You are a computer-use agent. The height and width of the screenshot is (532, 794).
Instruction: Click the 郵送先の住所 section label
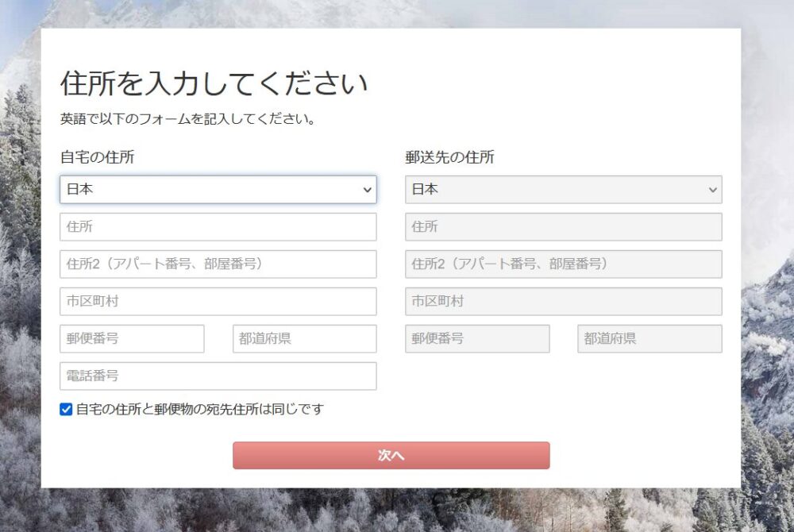pyautogui.click(x=449, y=157)
